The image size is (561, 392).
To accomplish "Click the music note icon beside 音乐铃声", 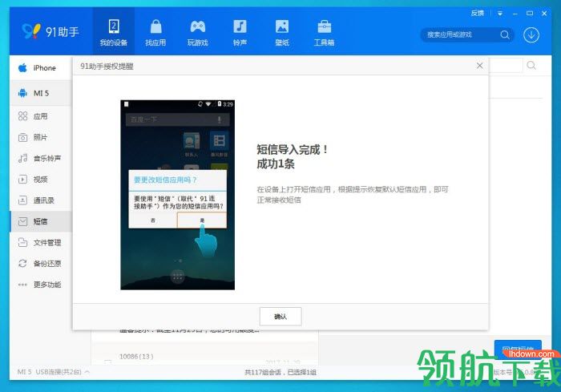I will click(22, 158).
